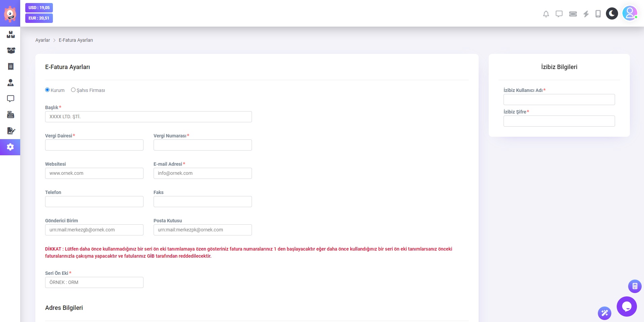Go to Ayarlar breadcrumb link

(42, 40)
